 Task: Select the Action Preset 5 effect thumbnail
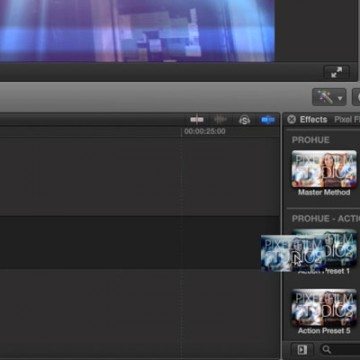(x=324, y=308)
